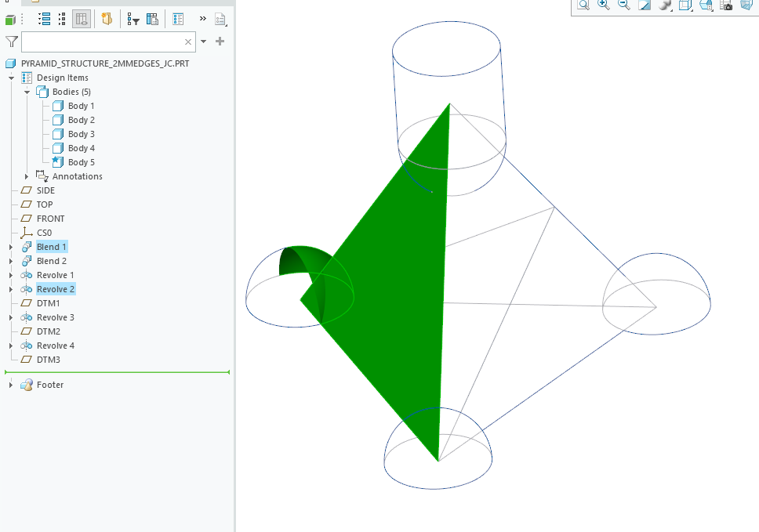Select Body 5 default body

(x=82, y=162)
